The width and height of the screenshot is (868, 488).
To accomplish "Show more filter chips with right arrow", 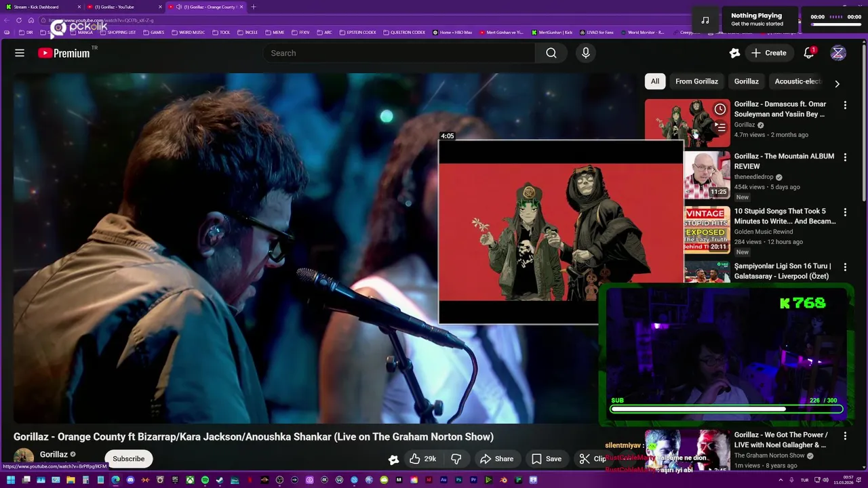I will 837,84.
